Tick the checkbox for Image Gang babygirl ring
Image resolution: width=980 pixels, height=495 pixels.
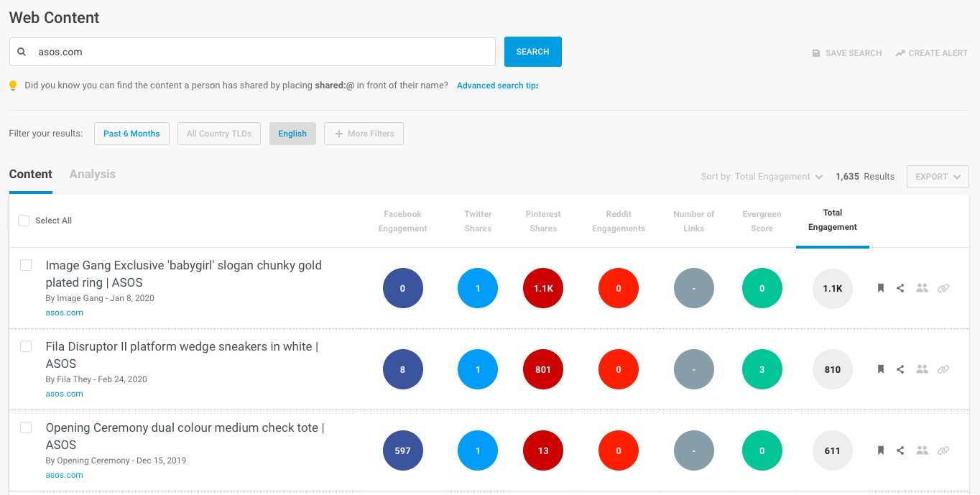[26, 265]
